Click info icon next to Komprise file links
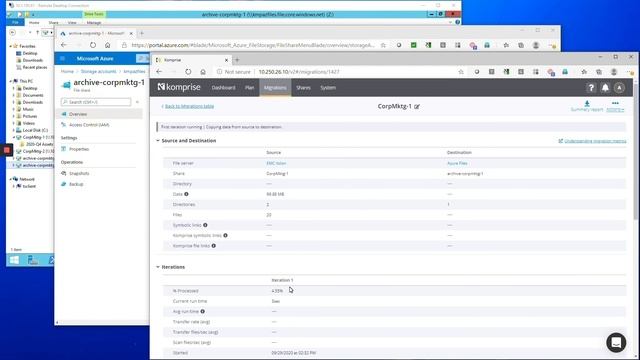The image size is (640, 360). pyautogui.click(x=213, y=246)
